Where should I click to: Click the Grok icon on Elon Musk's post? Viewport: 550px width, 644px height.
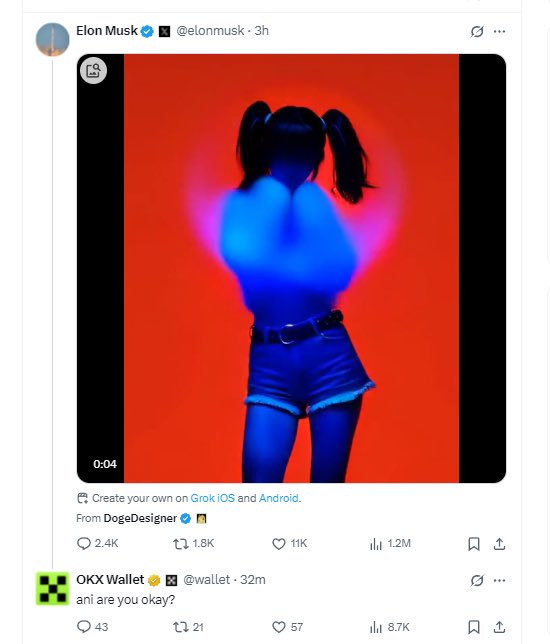coord(477,31)
